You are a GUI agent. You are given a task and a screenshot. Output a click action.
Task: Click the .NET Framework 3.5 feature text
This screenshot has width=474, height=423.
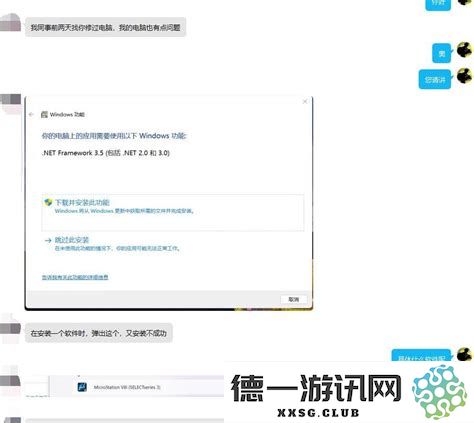(x=106, y=153)
